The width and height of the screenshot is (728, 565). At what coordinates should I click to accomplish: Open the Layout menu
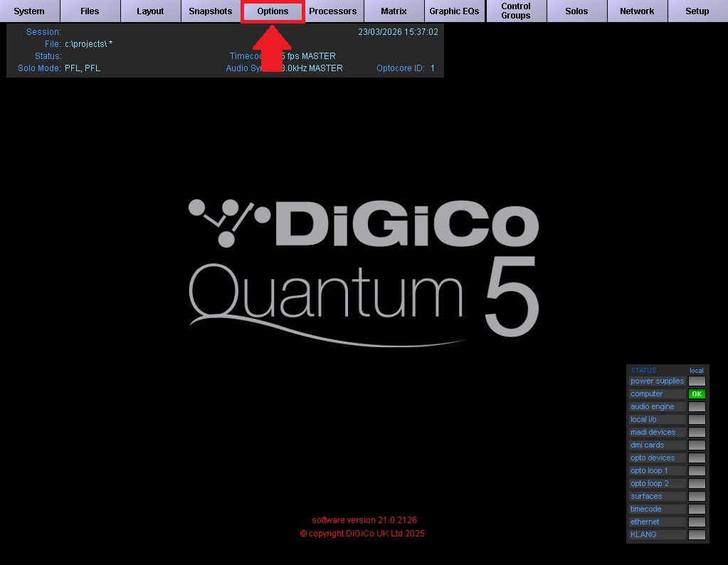tap(150, 11)
